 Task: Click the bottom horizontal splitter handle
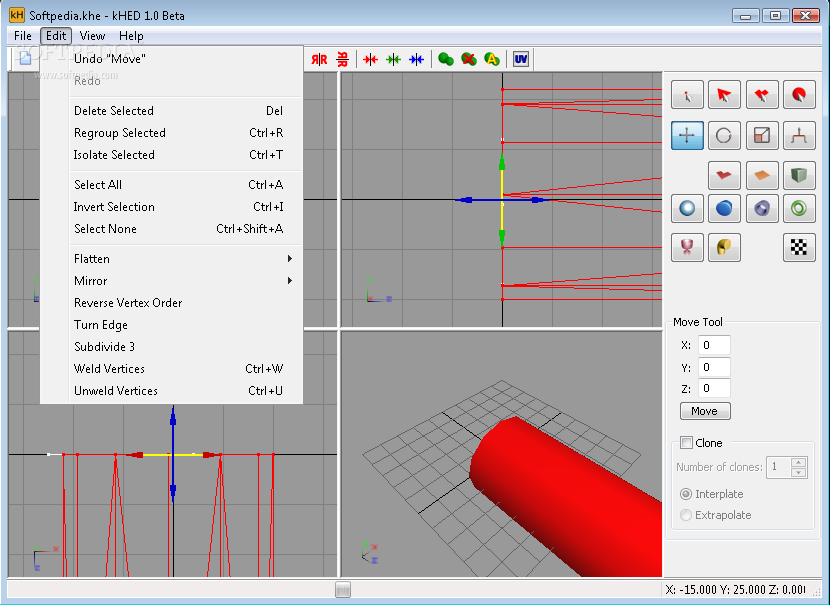click(x=342, y=590)
